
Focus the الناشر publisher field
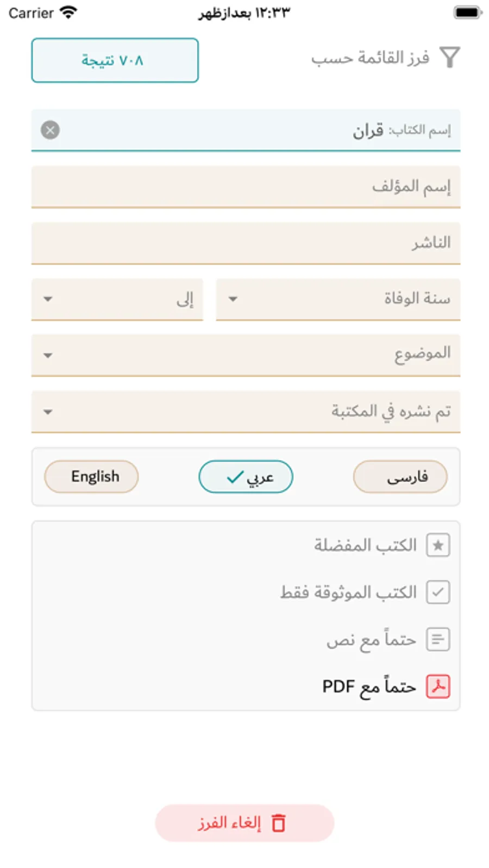click(x=246, y=242)
